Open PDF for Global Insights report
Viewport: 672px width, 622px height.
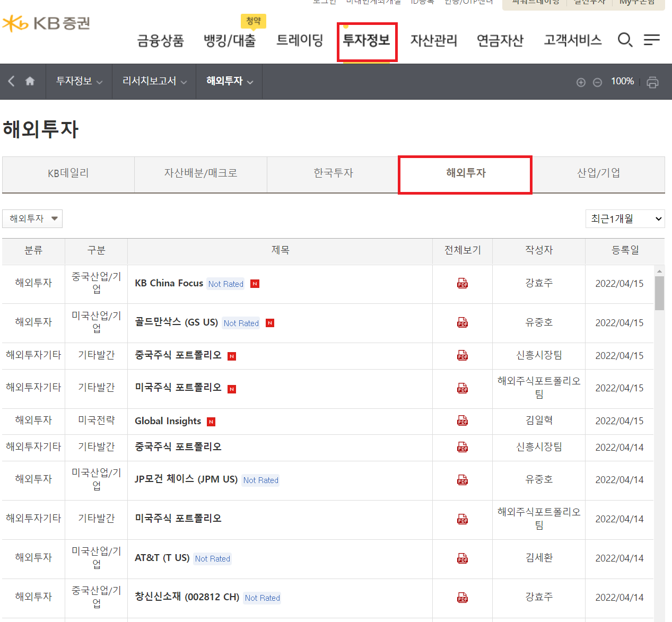(462, 421)
